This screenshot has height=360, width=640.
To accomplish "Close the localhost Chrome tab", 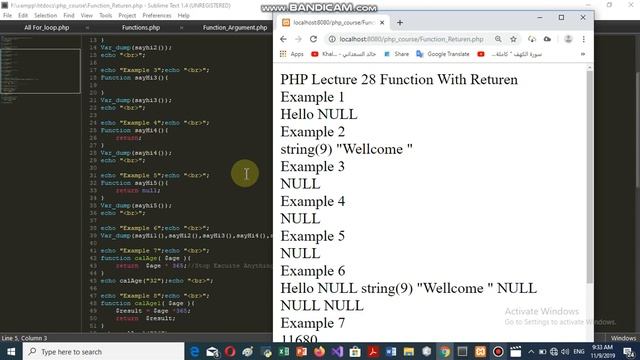I will (382, 23).
